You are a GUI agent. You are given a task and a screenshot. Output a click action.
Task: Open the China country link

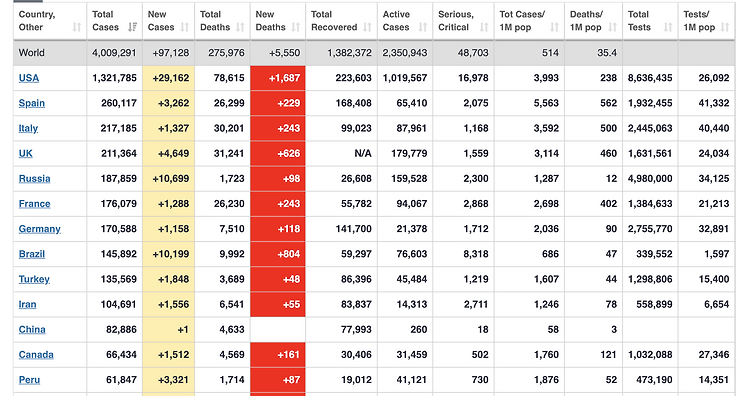(x=32, y=330)
